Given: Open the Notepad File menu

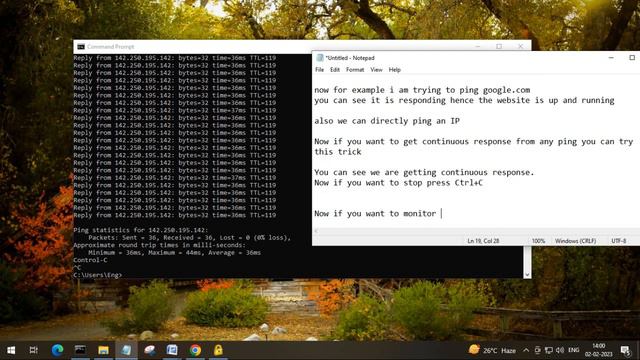Looking at the screenshot, I should tap(320, 70).
